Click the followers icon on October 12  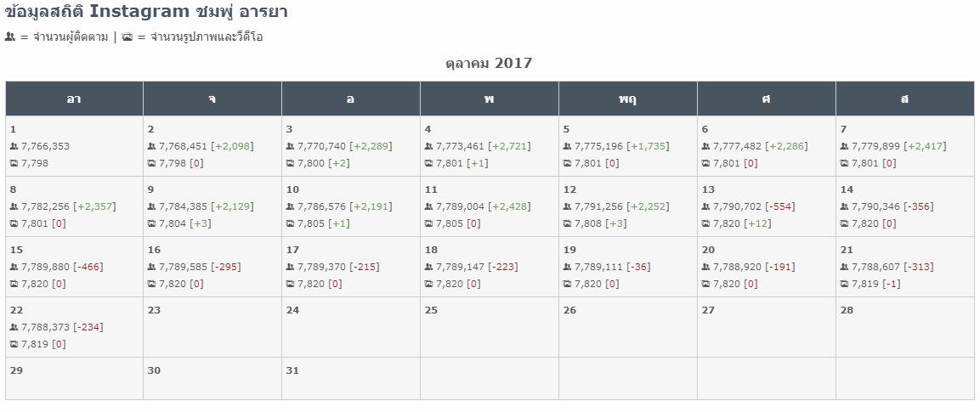[567, 206]
